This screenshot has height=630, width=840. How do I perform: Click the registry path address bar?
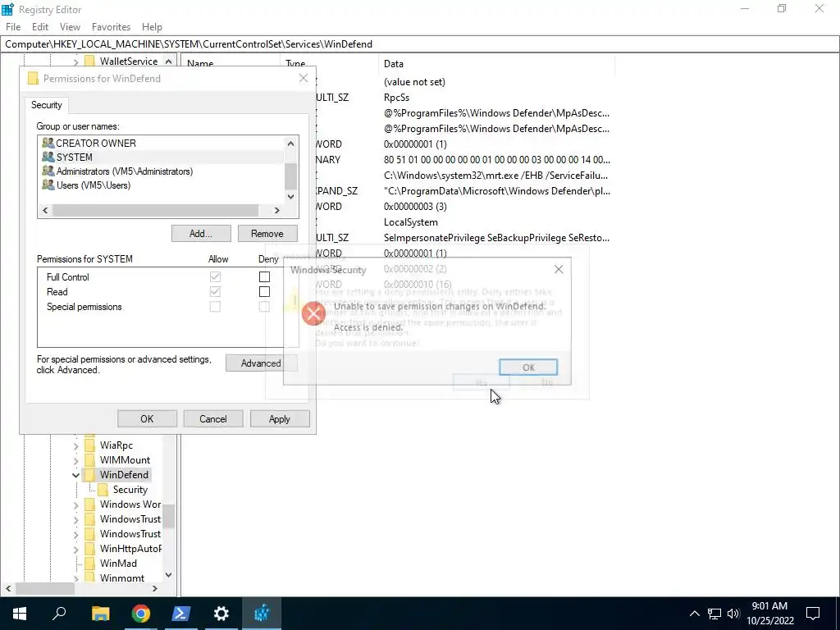[x=420, y=44]
